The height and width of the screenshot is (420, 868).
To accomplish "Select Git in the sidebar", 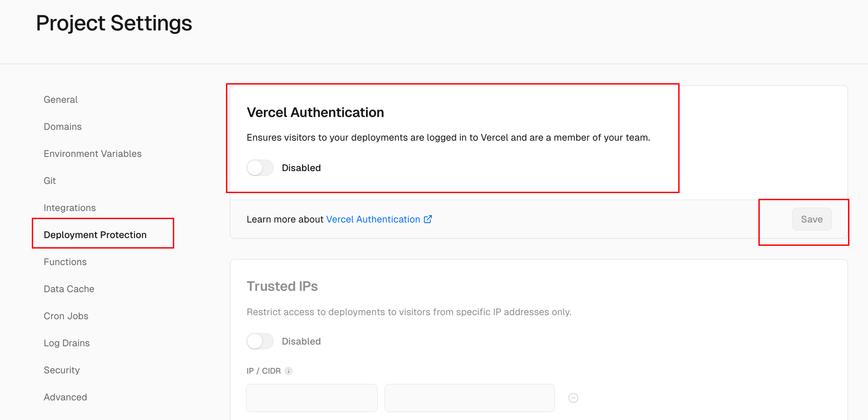I will 50,181.
